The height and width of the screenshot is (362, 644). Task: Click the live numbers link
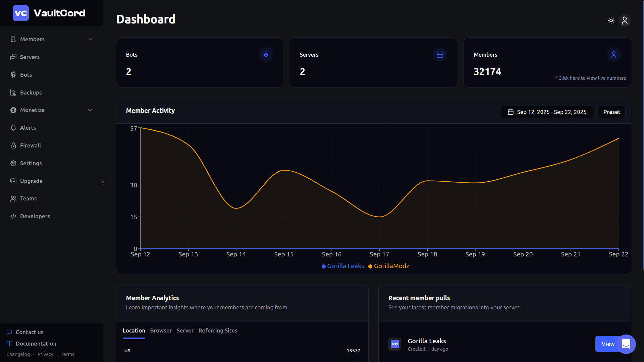coord(590,78)
